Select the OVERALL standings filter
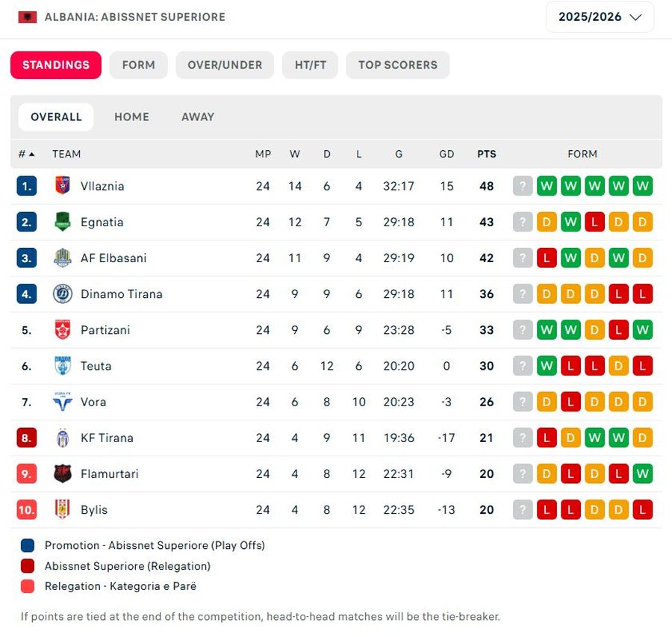 (56, 116)
